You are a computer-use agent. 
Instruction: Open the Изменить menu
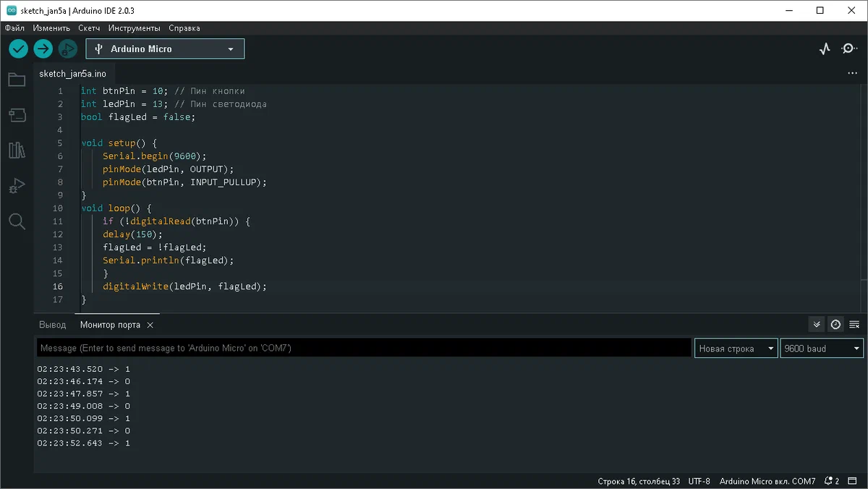click(51, 28)
